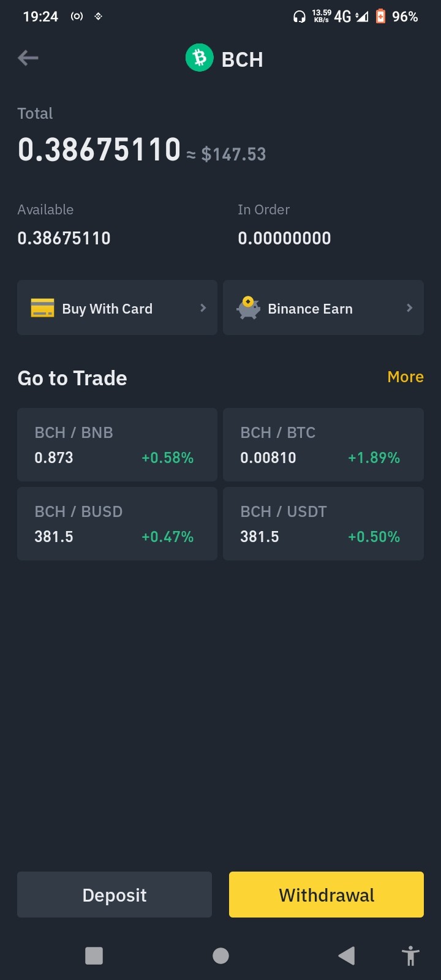Tap the Binance Earn label
Image resolution: width=441 pixels, height=980 pixels.
310,309
